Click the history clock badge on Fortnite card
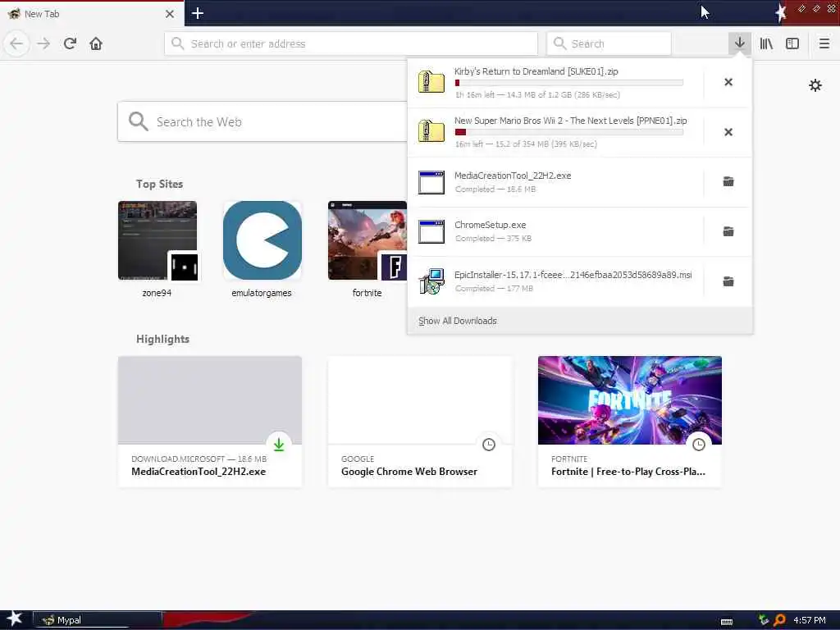Screen dimensions: 840x630 pos(699,444)
